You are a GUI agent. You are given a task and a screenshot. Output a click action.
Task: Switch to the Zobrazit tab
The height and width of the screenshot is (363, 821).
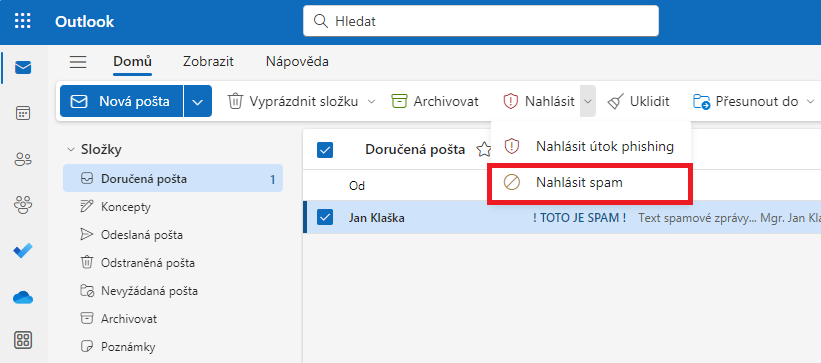point(208,62)
